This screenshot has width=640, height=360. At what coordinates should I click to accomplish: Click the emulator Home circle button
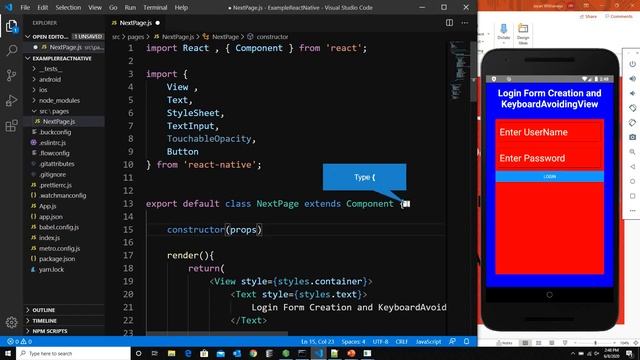[632, 181]
